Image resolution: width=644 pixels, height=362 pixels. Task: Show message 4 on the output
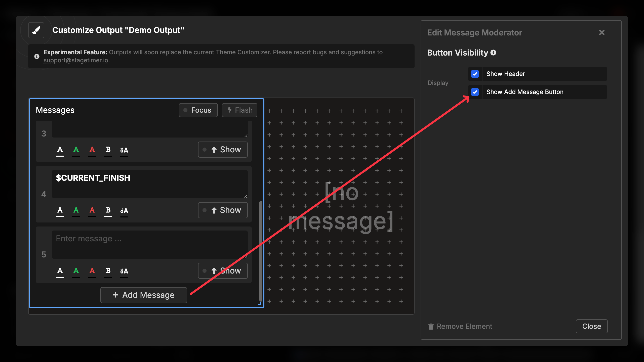pos(223,210)
